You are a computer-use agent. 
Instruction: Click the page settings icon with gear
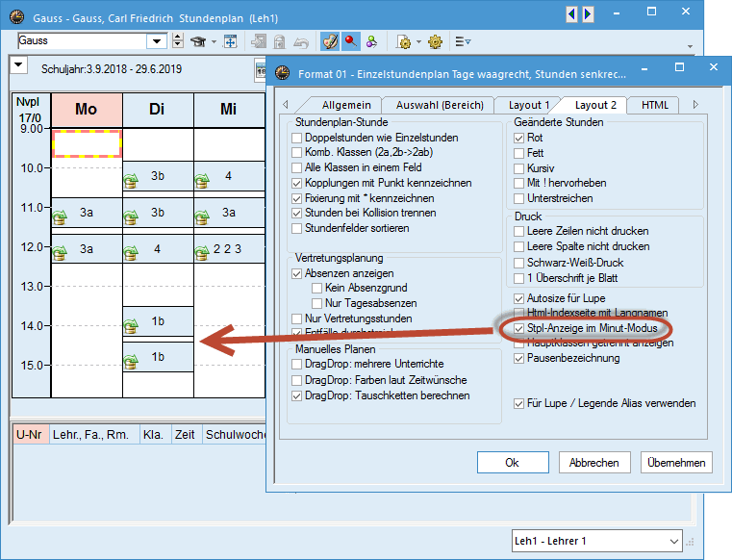click(x=403, y=41)
